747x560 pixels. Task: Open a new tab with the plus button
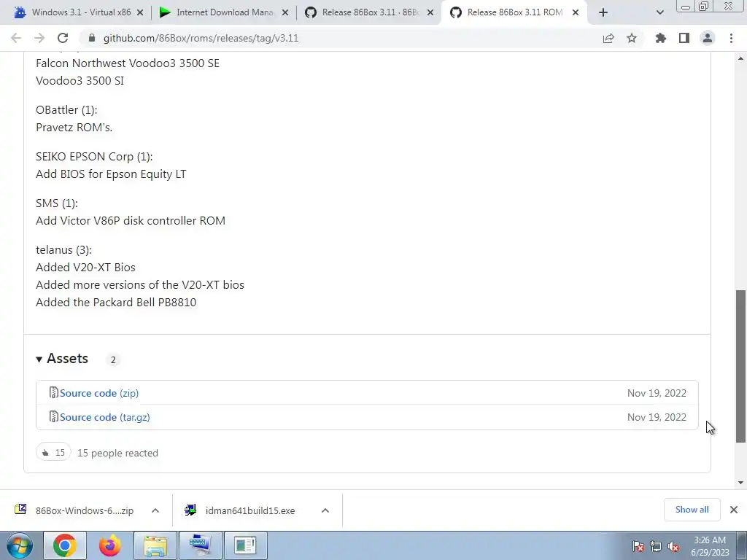pos(603,12)
